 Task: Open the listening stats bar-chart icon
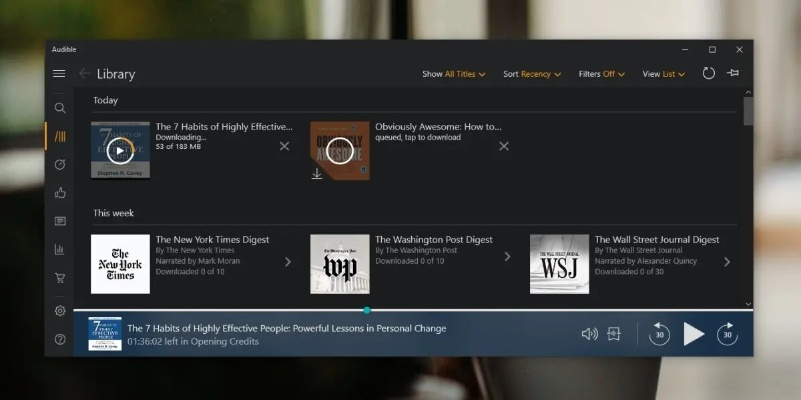(x=60, y=249)
